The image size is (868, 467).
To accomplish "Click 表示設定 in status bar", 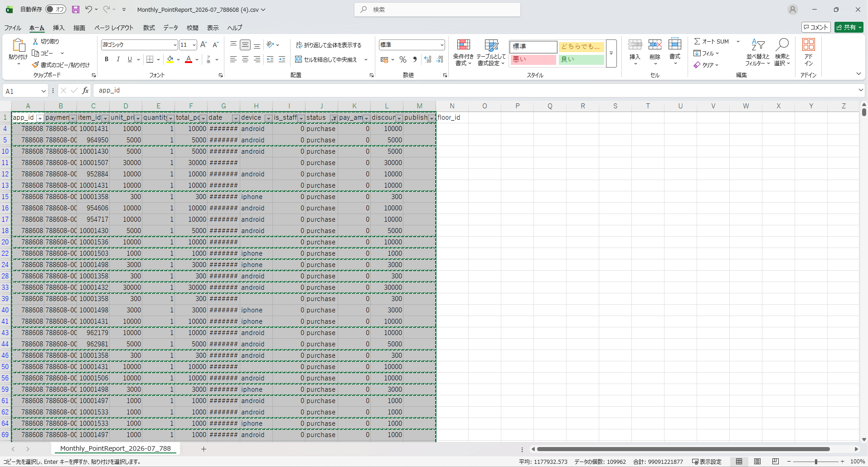I will point(707,462).
